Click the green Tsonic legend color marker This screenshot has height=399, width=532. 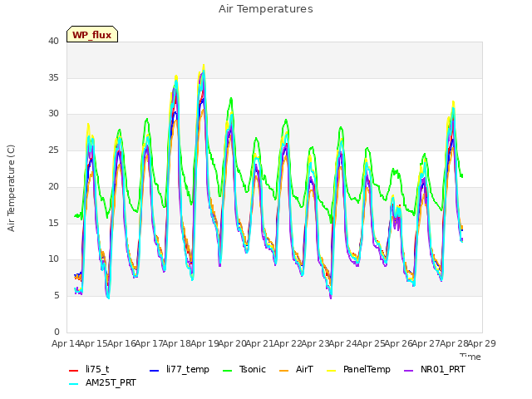click(227, 371)
